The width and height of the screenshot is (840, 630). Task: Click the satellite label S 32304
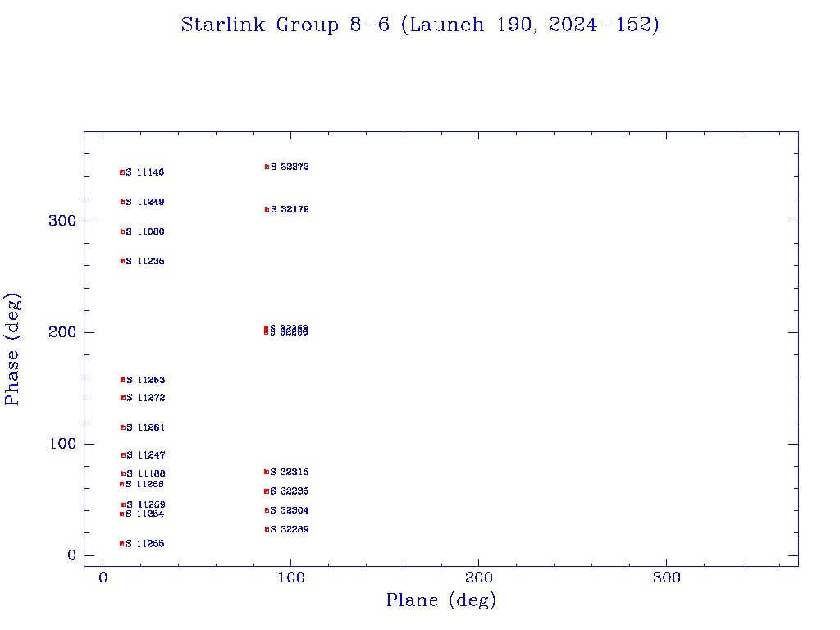[x=290, y=510]
